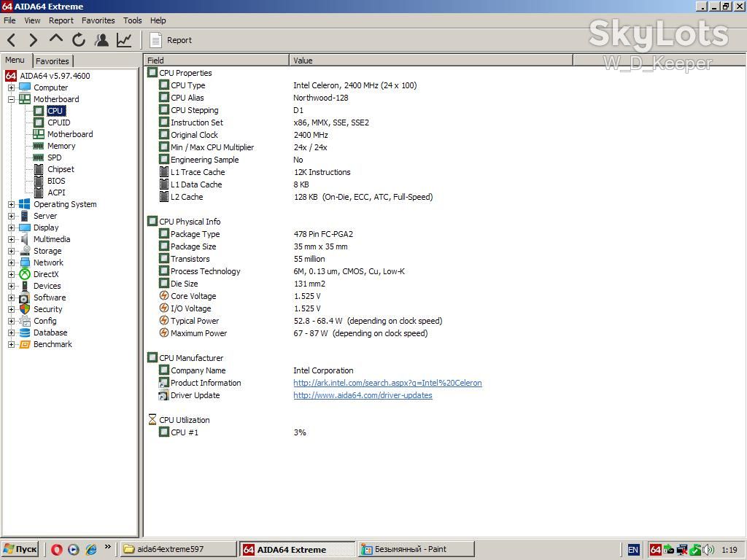The image size is (747, 560).
Task: Open the Intel ark product information link
Action: click(387, 383)
